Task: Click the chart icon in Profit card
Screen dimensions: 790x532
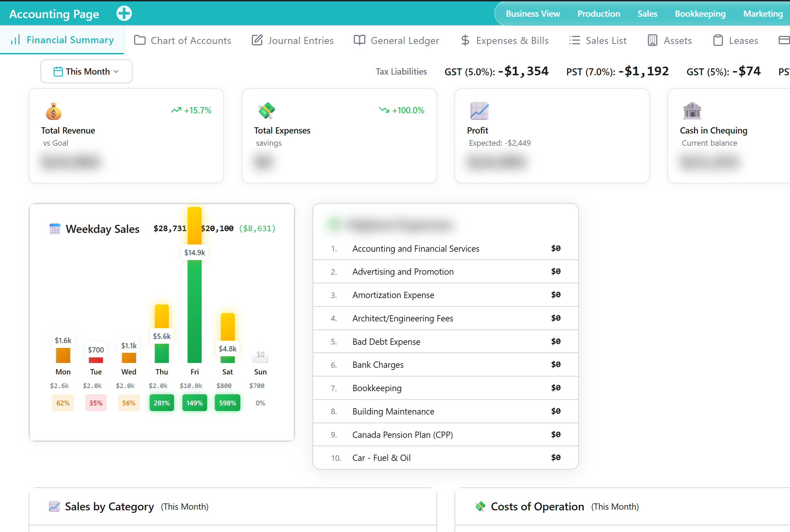Action: point(479,111)
